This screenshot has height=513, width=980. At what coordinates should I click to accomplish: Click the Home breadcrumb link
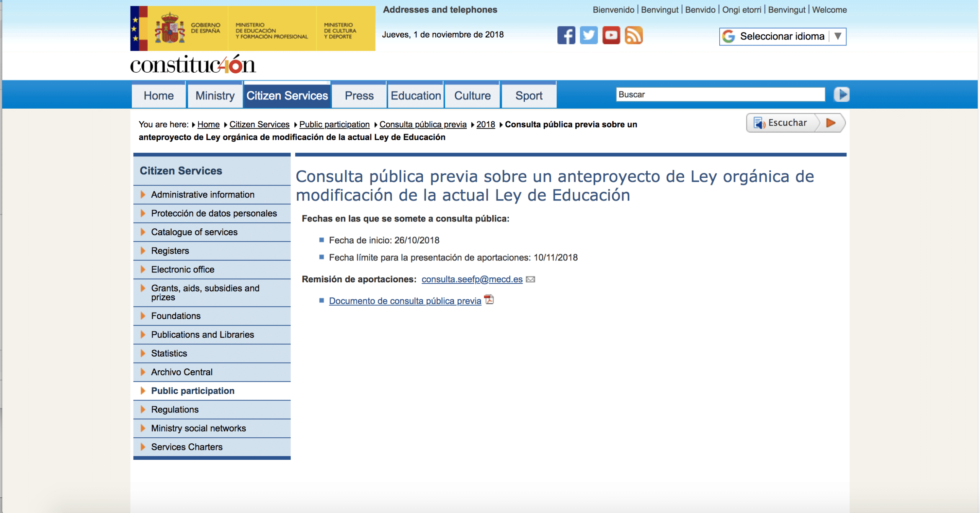[x=209, y=124]
